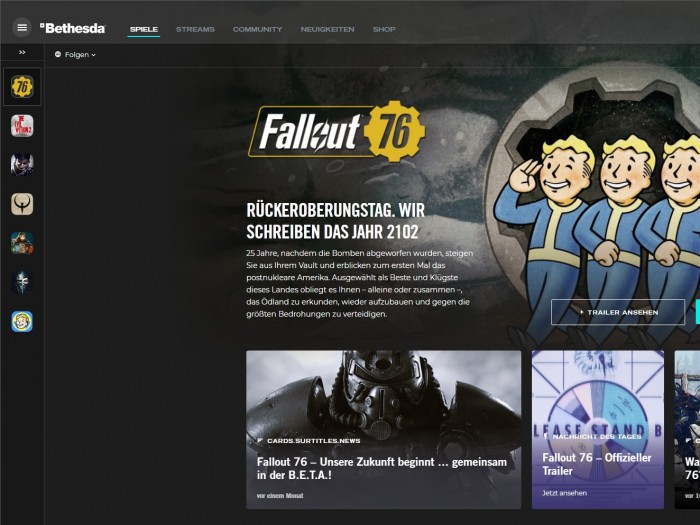Image resolution: width=700 pixels, height=525 pixels.
Task: Click the Fallout 76 banner logo
Action: click(337, 132)
